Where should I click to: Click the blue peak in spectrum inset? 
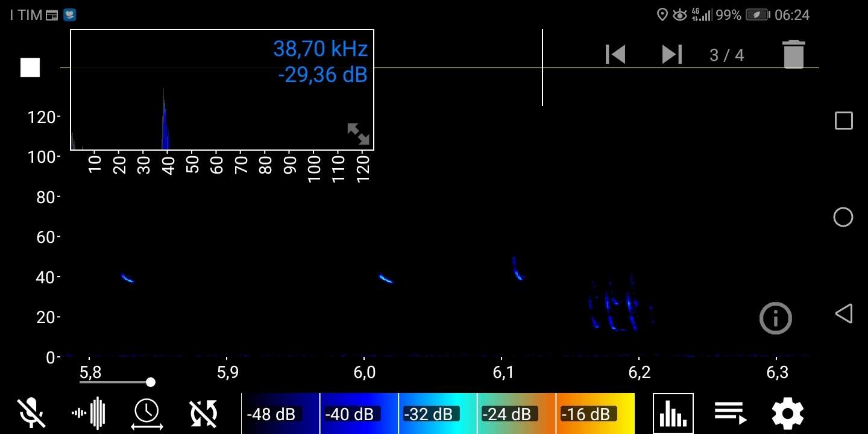click(165, 121)
